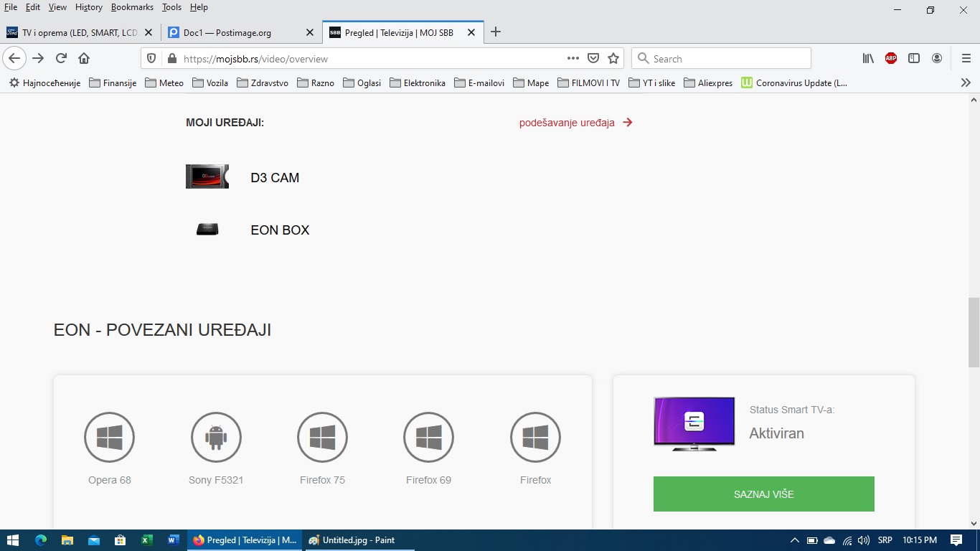
Task: Click the EON BOX device thumbnail
Action: coord(207,230)
